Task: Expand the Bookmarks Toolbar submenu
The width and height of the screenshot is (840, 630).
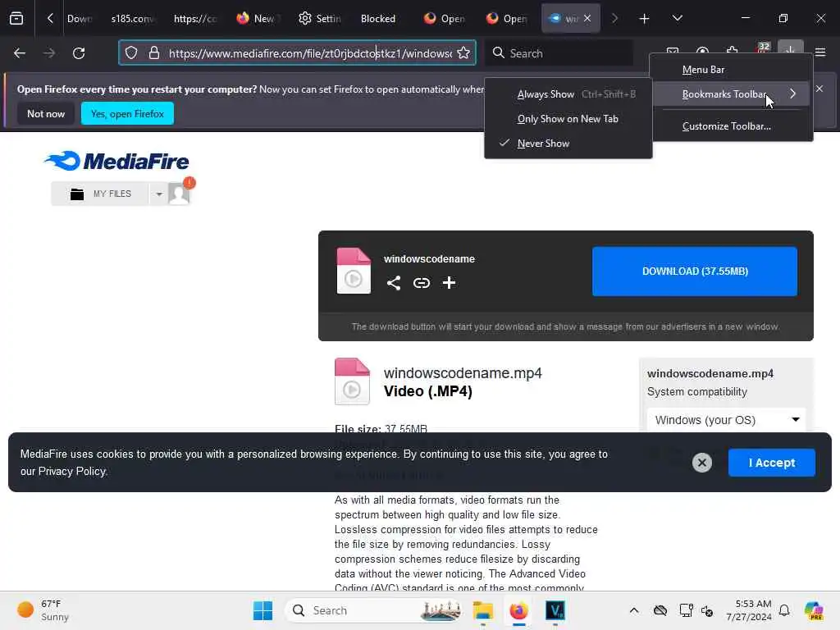Action: (x=731, y=94)
